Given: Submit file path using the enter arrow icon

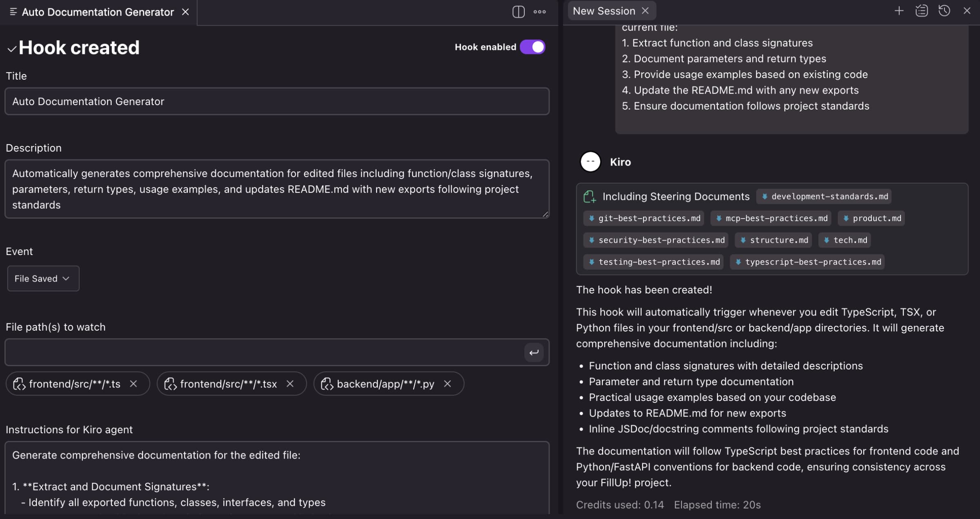Looking at the screenshot, I should click(534, 352).
